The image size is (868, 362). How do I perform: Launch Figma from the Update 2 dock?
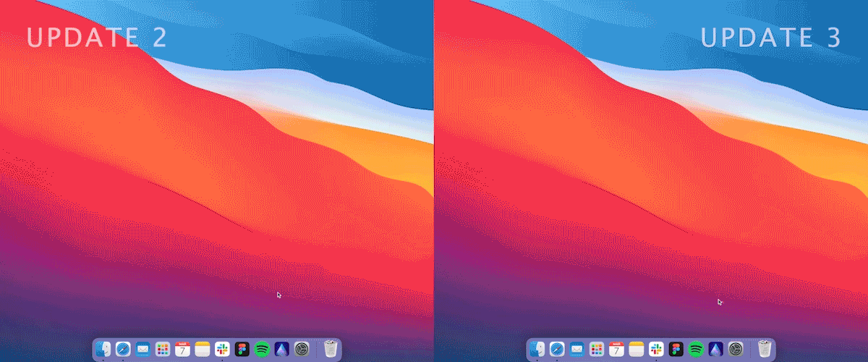(242, 349)
